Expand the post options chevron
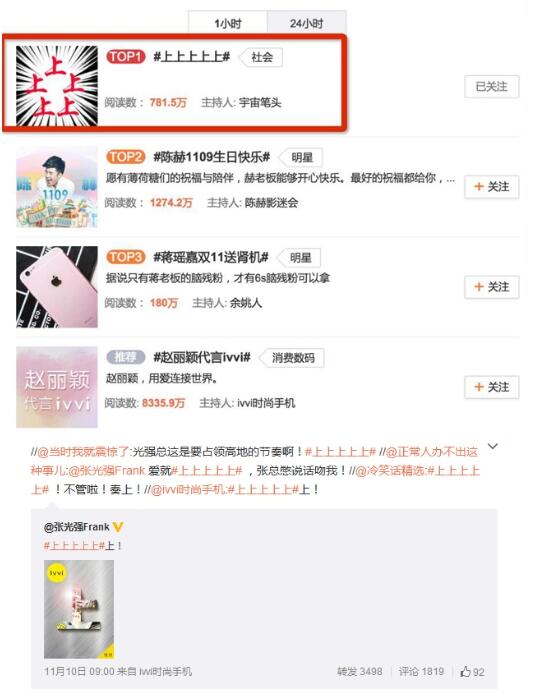Screen dimensions: 547x692 [493, 446]
